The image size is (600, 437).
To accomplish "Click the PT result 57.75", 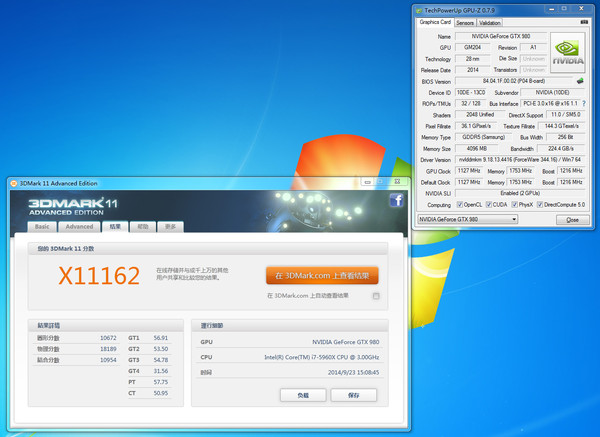I will [x=161, y=382].
